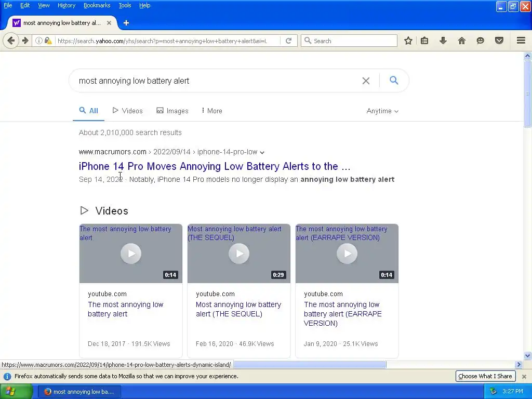Click in the Yahoo search query field
Screen dimensions: 532x399
(x=217, y=81)
